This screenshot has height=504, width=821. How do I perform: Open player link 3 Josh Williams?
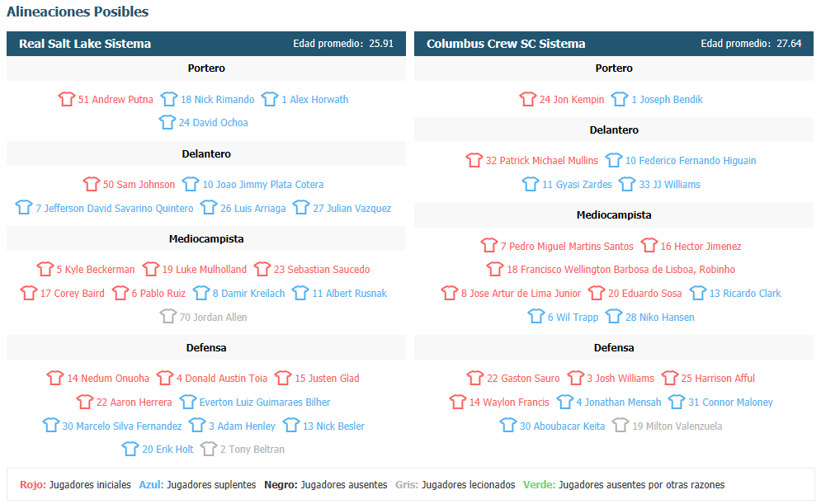[620, 379]
